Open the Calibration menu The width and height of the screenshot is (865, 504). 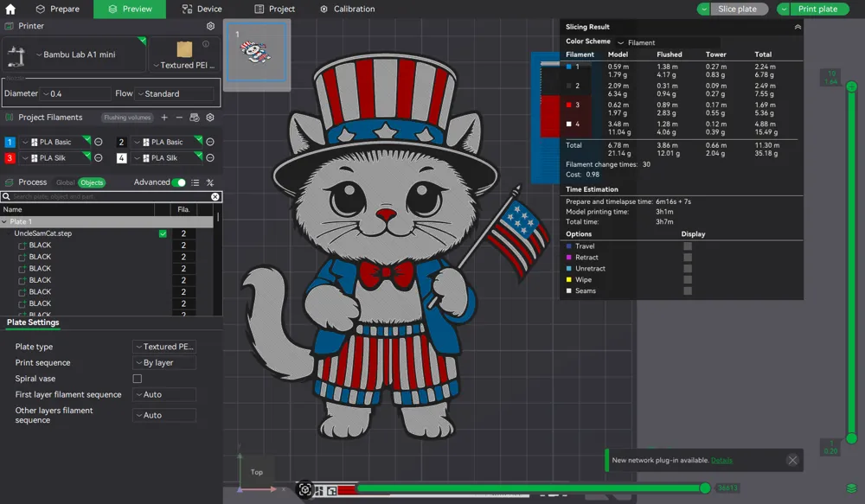point(347,9)
